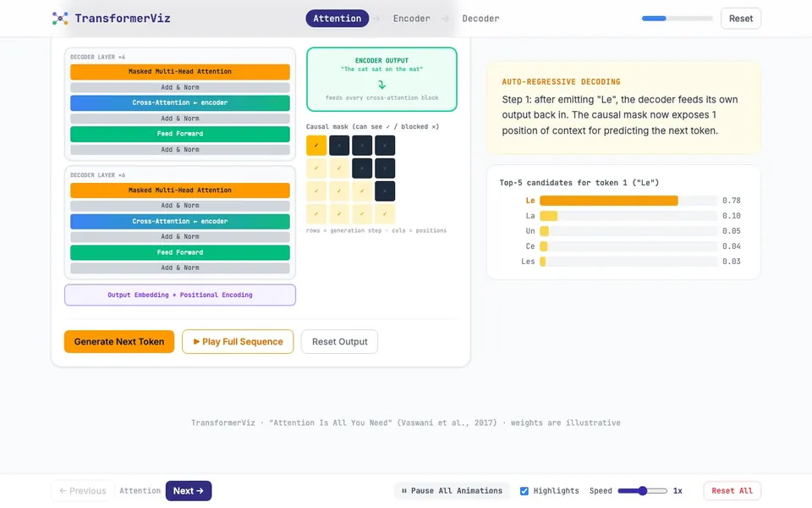The height and width of the screenshot is (508, 812).
Task: Click Cross-Attention block in the lower decoder layer
Action: click(180, 221)
